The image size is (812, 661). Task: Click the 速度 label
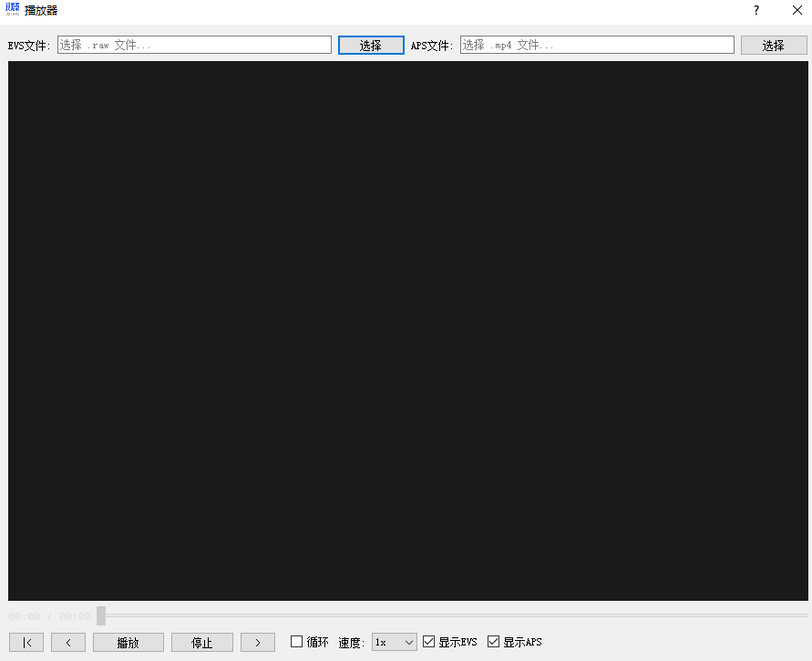[352, 643]
